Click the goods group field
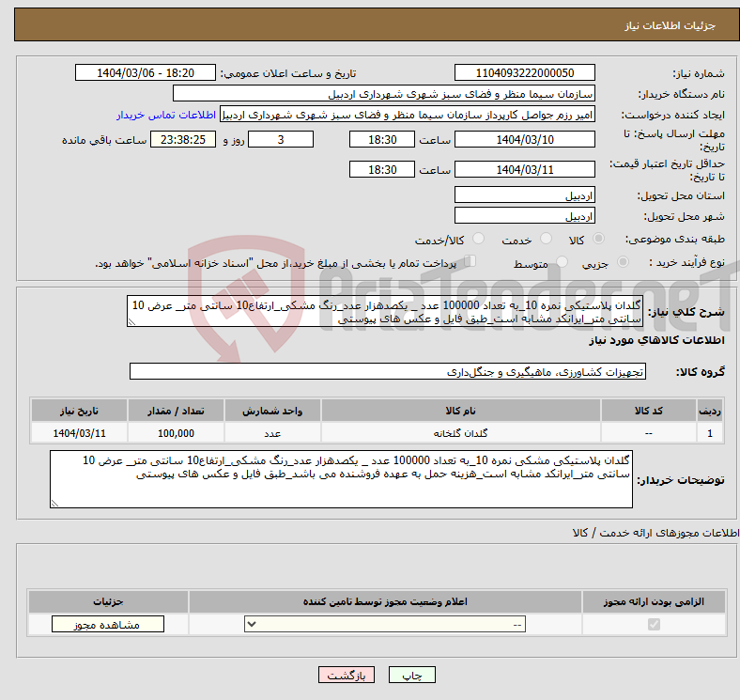 (x=388, y=371)
